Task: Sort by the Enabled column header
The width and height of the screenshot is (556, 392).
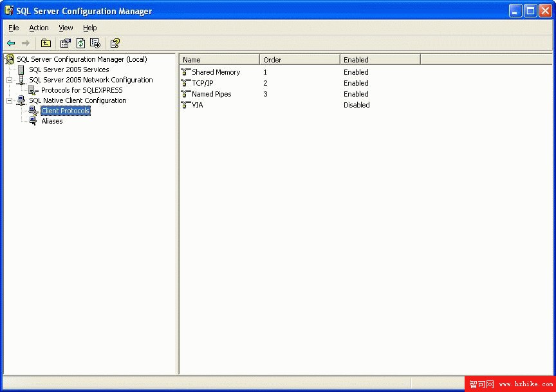Action: [x=380, y=60]
